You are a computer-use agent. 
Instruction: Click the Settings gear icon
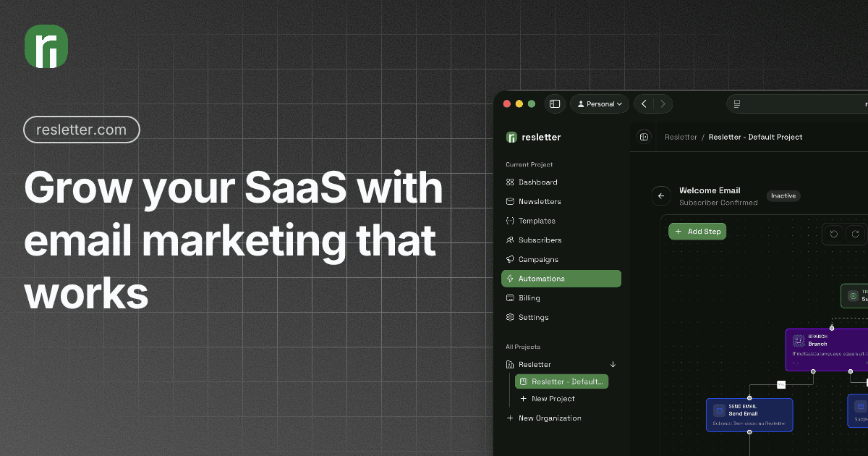click(511, 317)
